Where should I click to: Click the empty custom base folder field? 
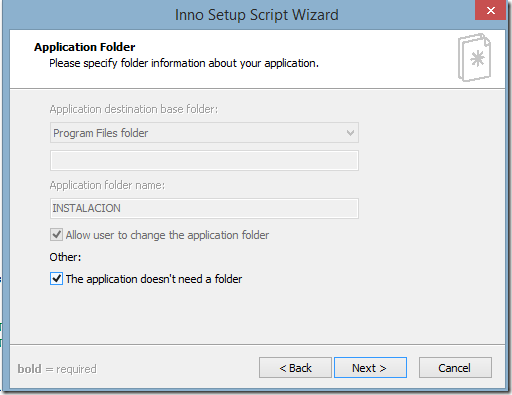pos(204,160)
